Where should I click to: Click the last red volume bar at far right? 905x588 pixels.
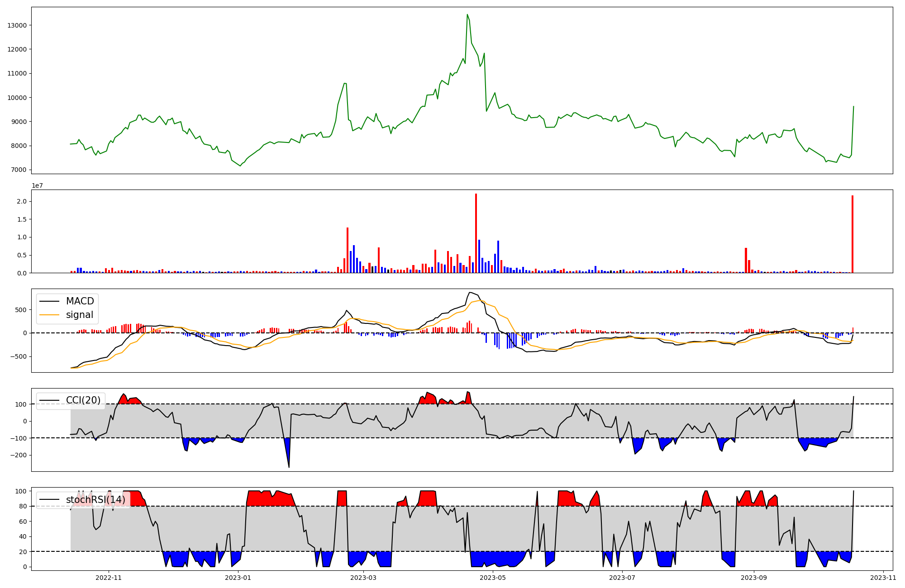(853, 234)
